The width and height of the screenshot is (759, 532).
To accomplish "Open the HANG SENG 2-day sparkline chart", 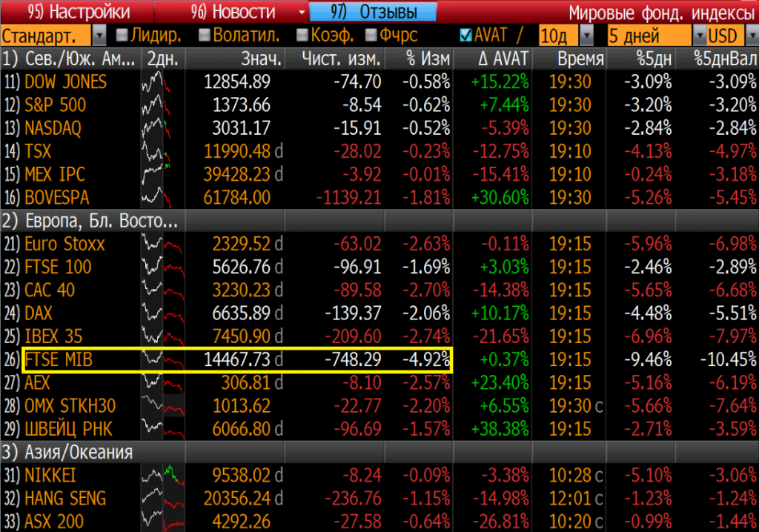I will coord(162,499).
